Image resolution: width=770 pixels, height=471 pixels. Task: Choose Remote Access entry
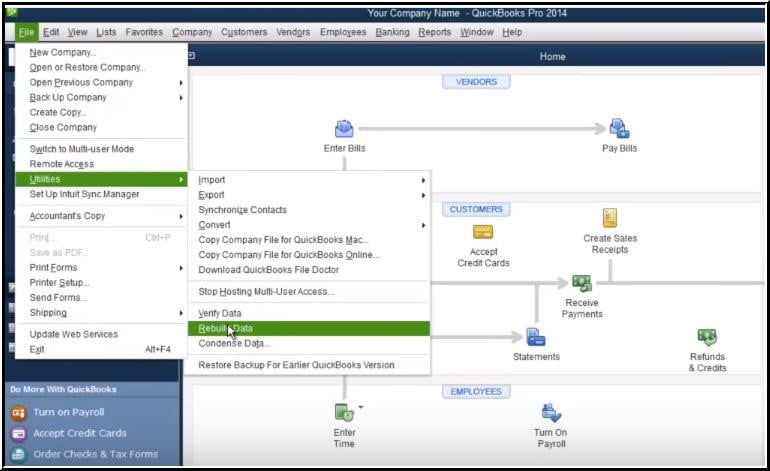coord(101,164)
